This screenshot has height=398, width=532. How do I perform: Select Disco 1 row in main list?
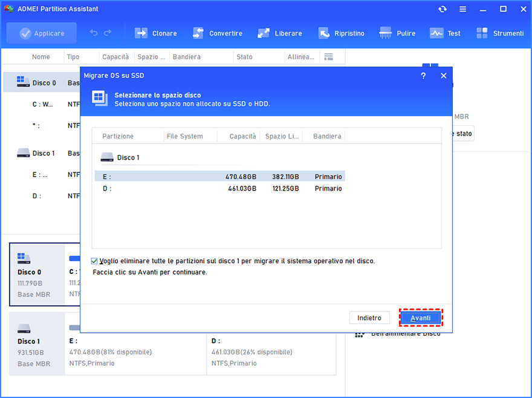coord(42,153)
